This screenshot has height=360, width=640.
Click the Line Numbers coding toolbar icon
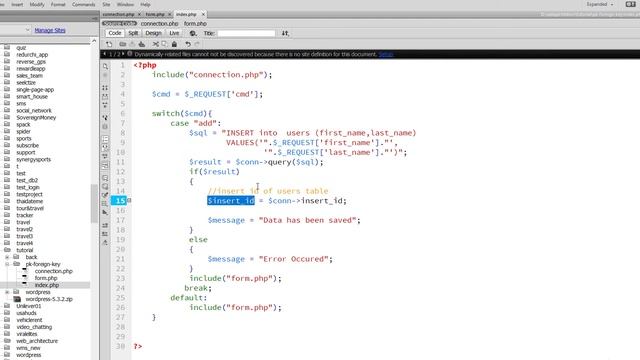pyautogui.click(x=105, y=139)
